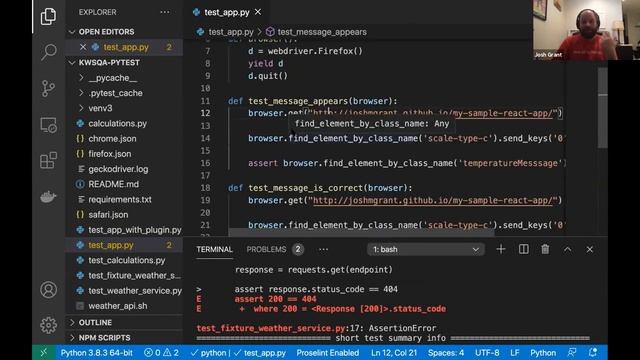Click the editor horizontal scrollbar
Screen dimensions: 640x360
[361, 232]
